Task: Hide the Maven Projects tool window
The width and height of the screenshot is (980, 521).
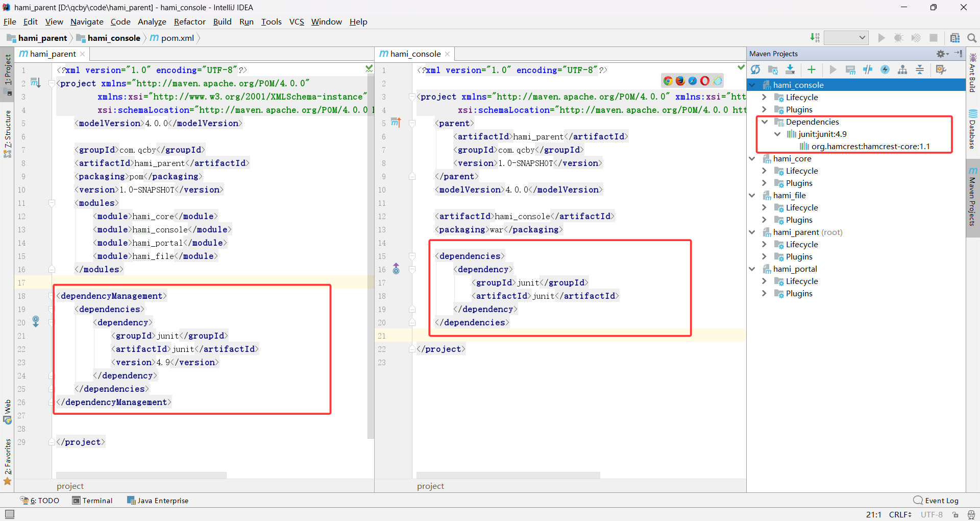Action: 959,54
